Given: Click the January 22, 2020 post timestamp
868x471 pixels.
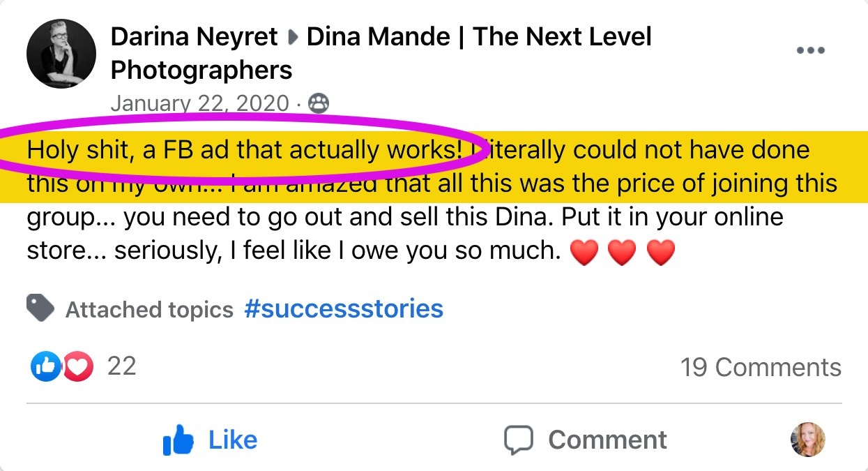Looking at the screenshot, I should click(x=199, y=103).
